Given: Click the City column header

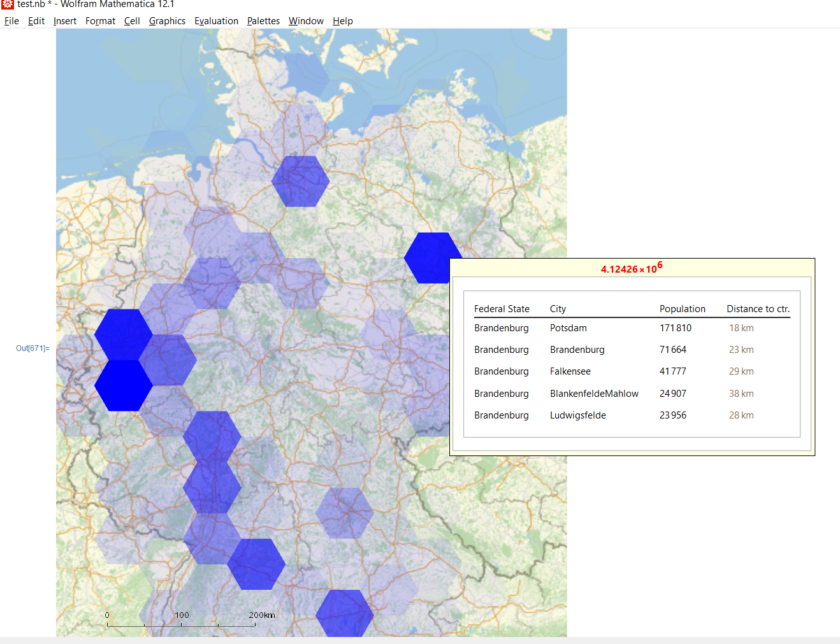Looking at the screenshot, I should 558,309.
